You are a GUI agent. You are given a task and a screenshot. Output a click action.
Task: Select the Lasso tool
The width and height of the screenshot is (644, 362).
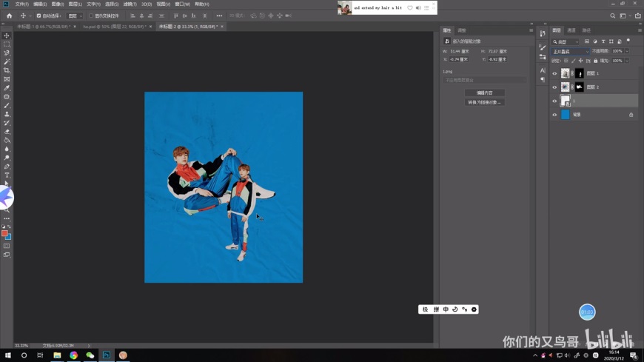[7, 53]
